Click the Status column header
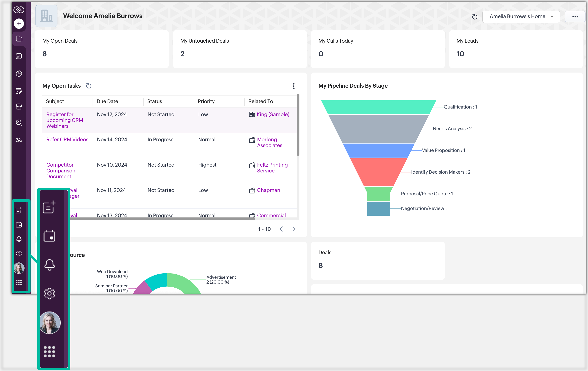The height and width of the screenshot is (371, 588). (155, 101)
